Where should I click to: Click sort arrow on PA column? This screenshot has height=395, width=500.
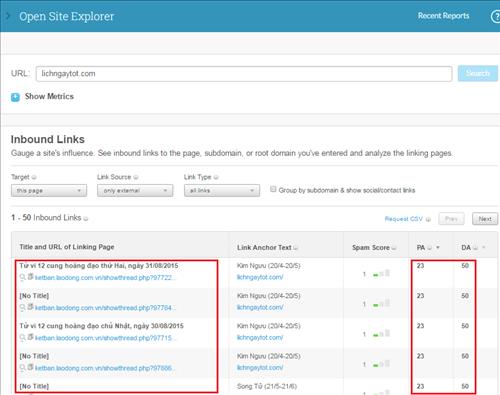pos(438,248)
